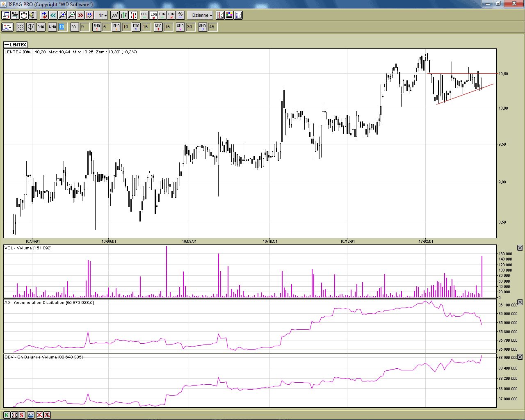Click the zoom in magnifier icon
The width and height of the screenshot is (525, 420).
click(62, 15)
